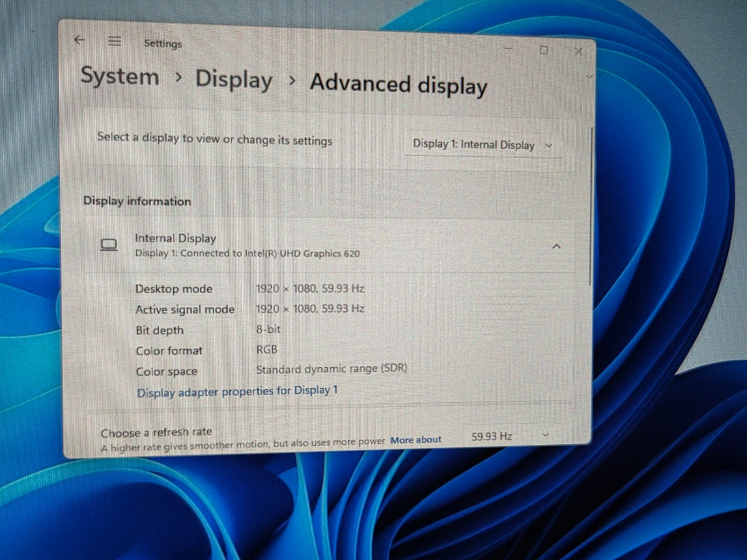Select the Desktop mode value 1920 × 1080
This screenshot has height=560, width=747.
coord(310,288)
